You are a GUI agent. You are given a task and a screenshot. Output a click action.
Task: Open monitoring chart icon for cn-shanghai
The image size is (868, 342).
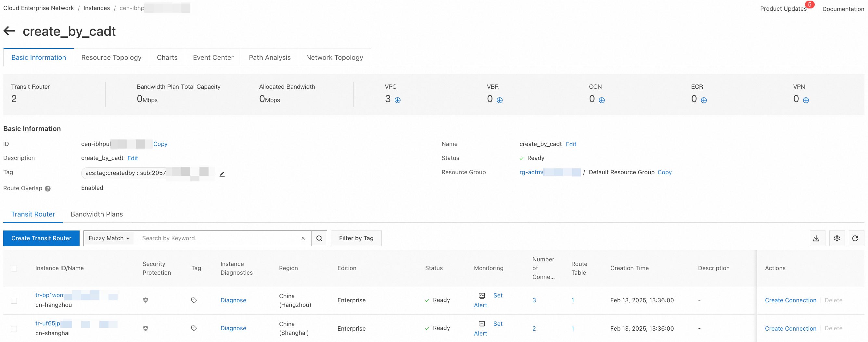point(482,324)
